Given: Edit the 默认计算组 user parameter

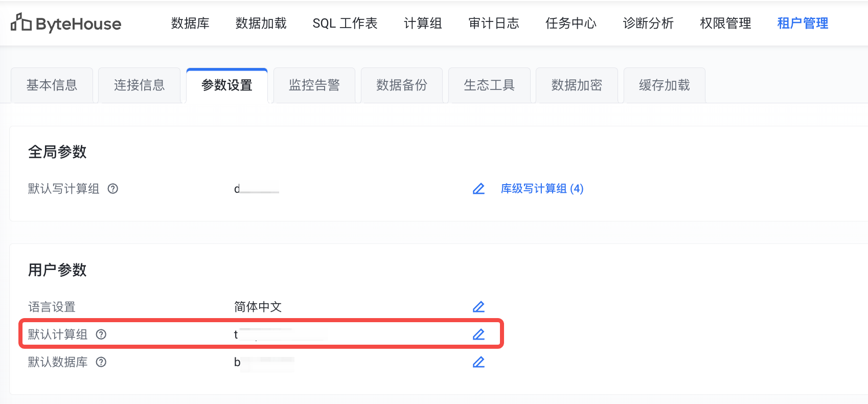Looking at the screenshot, I should 478,334.
